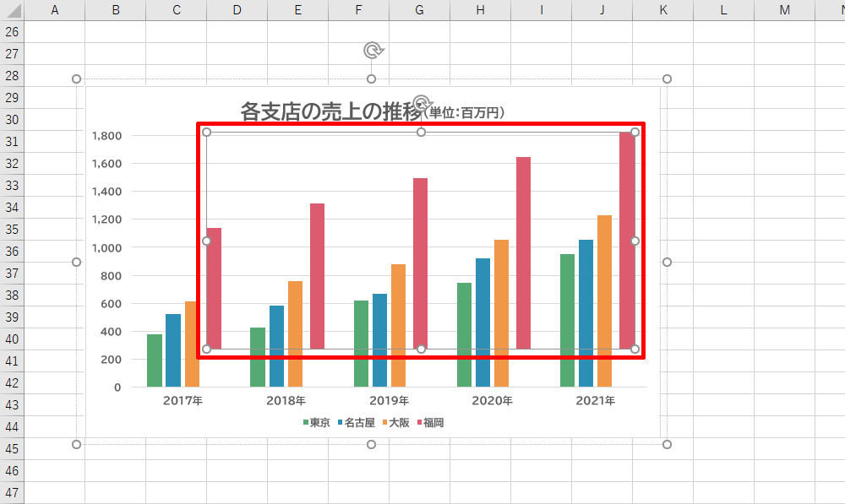
Task: Select column header F
Action: (358, 10)
